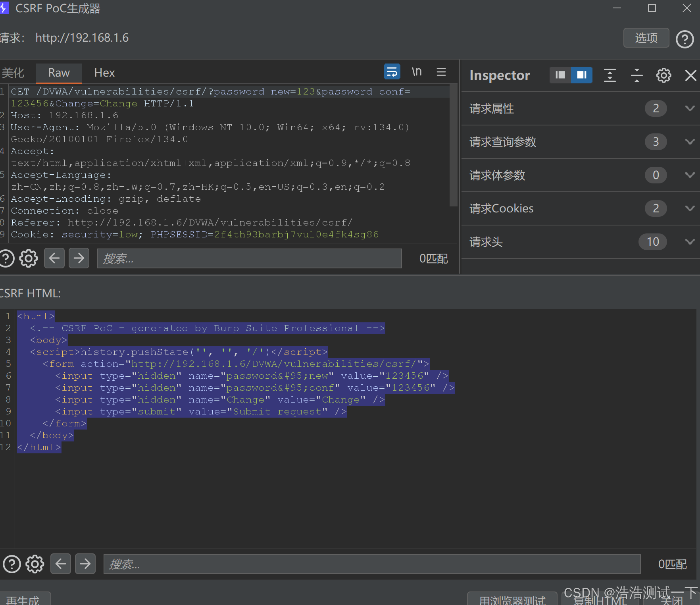Click the 用浏览器测试 button

point(512,599)
